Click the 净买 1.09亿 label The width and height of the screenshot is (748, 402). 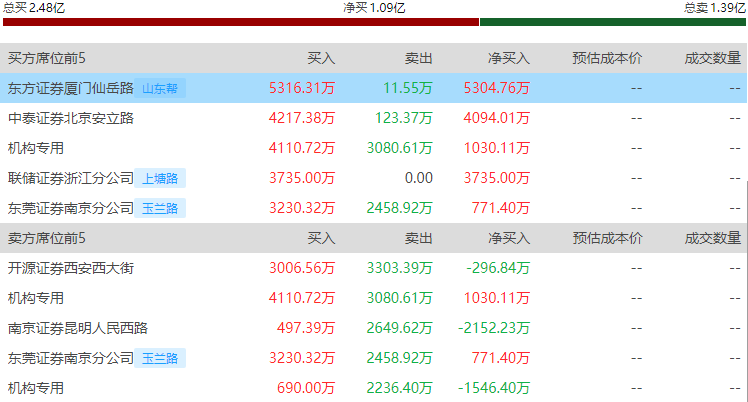click(x=374, y=8)
